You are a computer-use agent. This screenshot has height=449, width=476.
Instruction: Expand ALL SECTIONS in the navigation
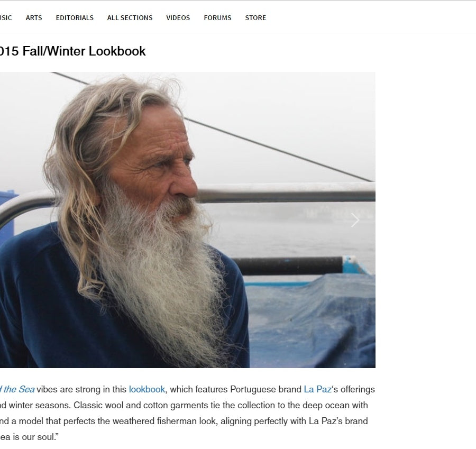coord(130,18)
